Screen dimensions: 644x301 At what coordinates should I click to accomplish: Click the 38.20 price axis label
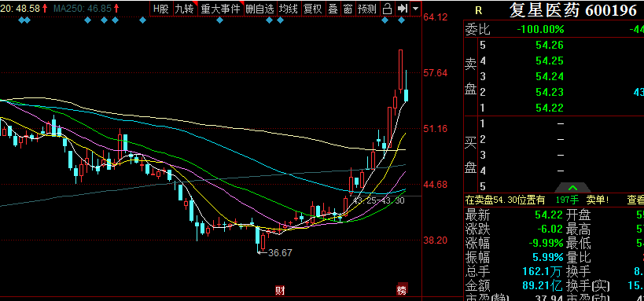click(x=435, y=240)
